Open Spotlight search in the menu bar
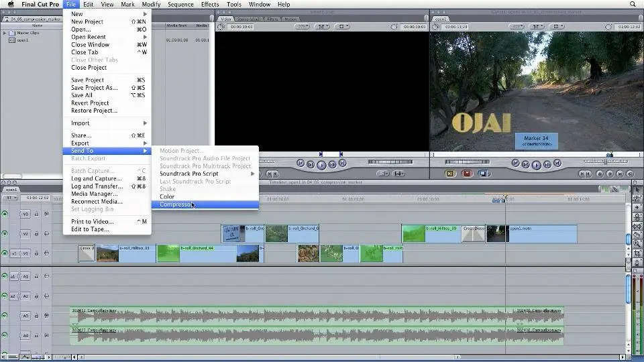The image size is (644, 362). pos(633,4)
